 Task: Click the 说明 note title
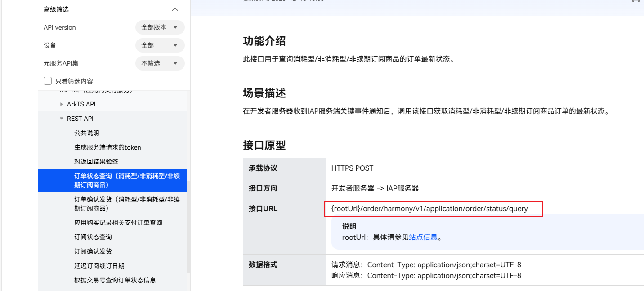(349, 227)
